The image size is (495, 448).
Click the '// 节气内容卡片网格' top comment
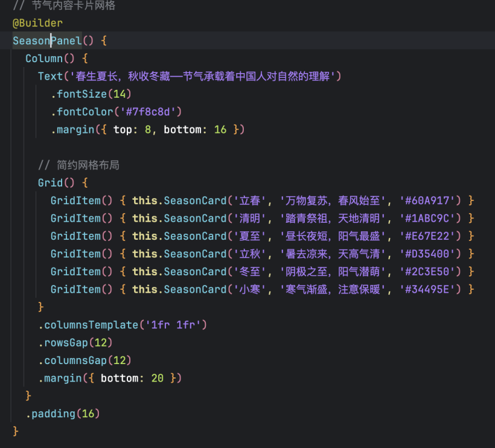click(x=64, y=5)
